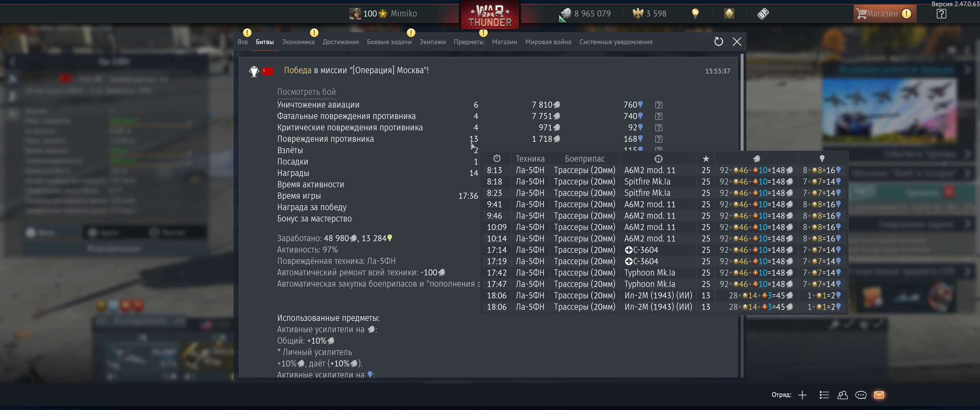
Task: Click the Mimiko player profile name
Action: [404, 14]
